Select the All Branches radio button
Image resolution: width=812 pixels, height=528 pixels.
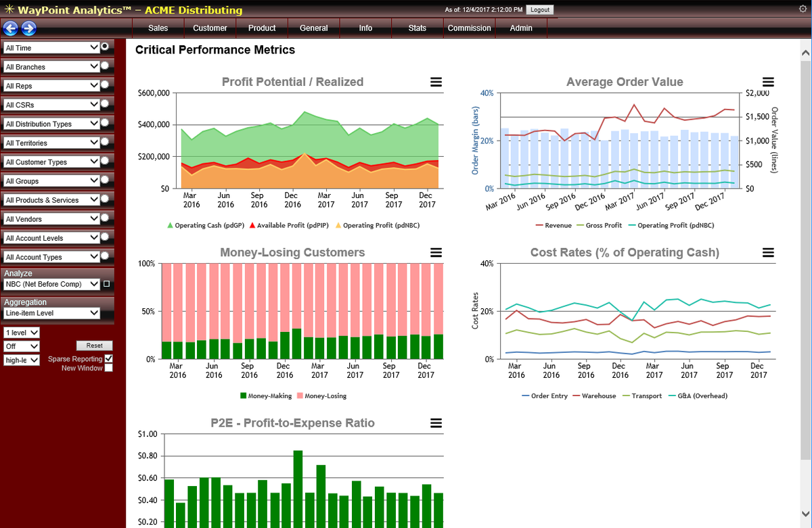click(x=106, y=66)
